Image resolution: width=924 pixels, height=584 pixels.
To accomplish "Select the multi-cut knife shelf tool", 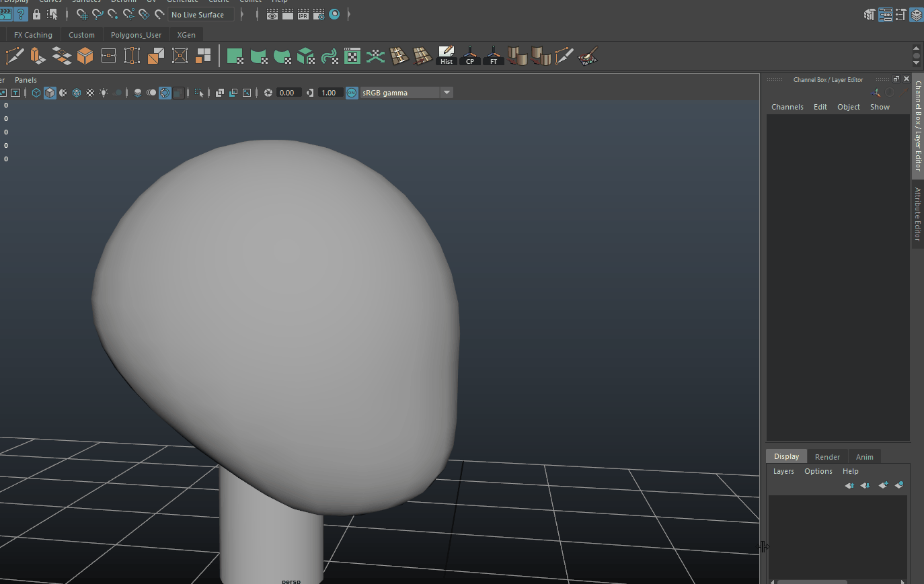I will point(15,56).
